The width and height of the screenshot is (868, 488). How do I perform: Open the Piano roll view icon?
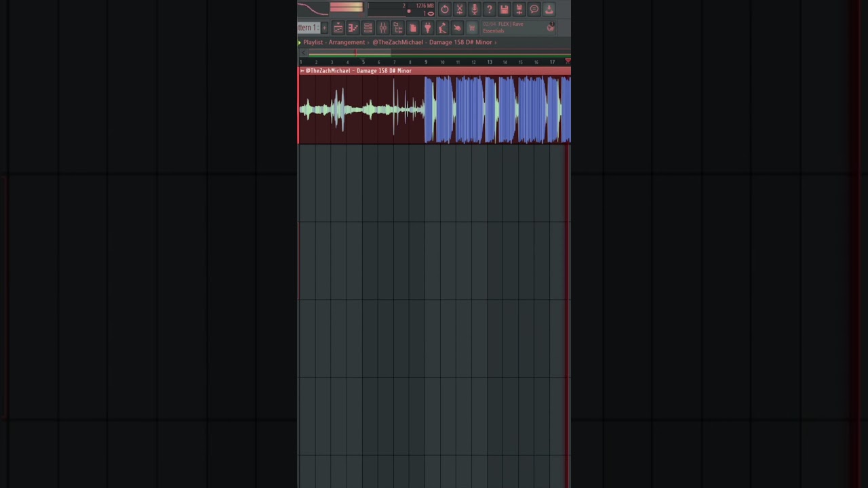click(x=353, y=28)
